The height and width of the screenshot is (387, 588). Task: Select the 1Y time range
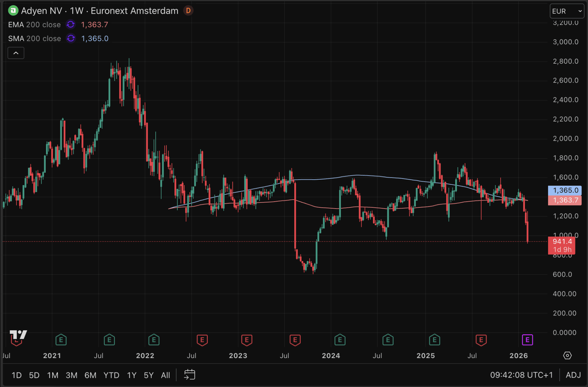pos(132,375)
